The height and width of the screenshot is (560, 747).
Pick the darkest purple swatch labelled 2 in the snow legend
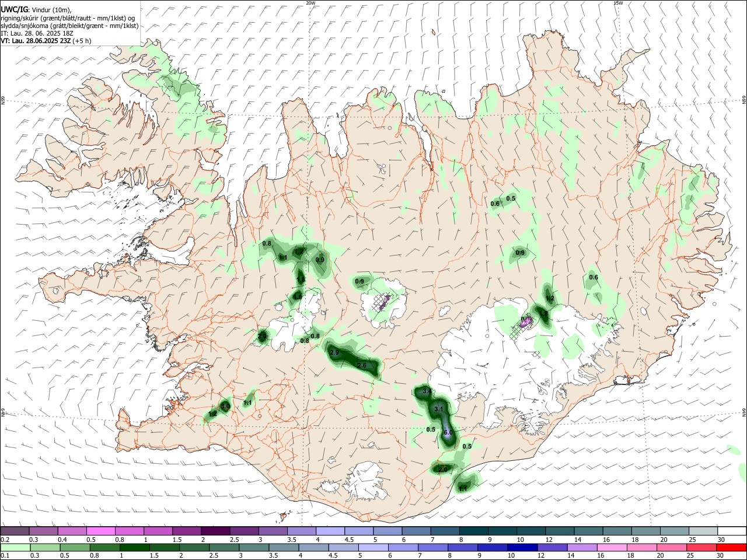pyautogui.click(x=215, y=531)
